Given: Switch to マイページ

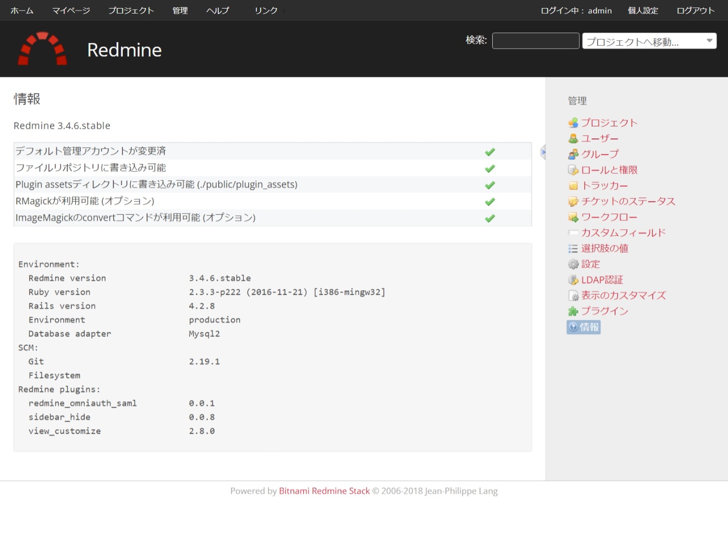Looking at the screenshot, I should pos(70,10).
